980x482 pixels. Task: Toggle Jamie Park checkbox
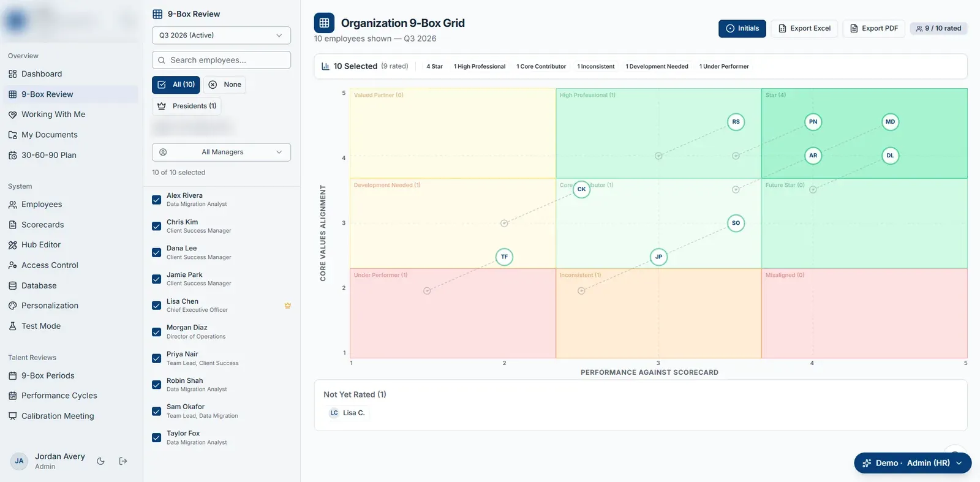click(x=157, y=279)
